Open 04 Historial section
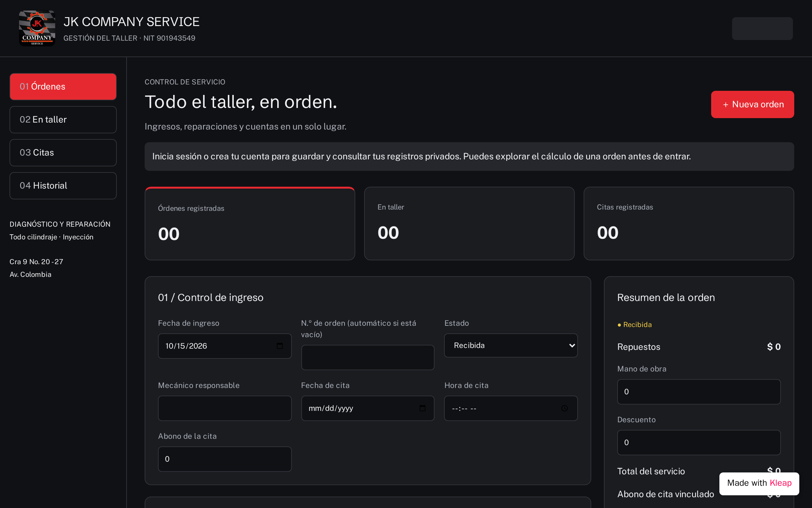This screenshot has width=812, height=508. tap(63, 185)
